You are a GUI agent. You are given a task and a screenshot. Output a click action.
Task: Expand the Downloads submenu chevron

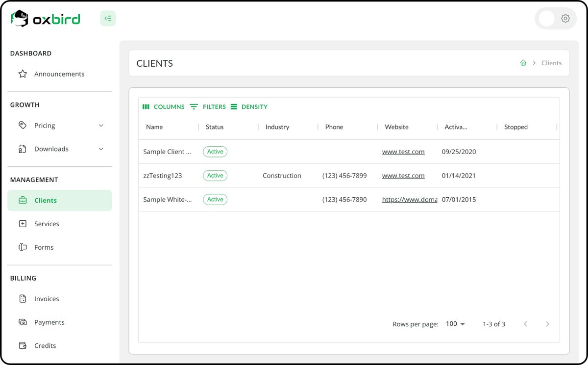(101, 149)
